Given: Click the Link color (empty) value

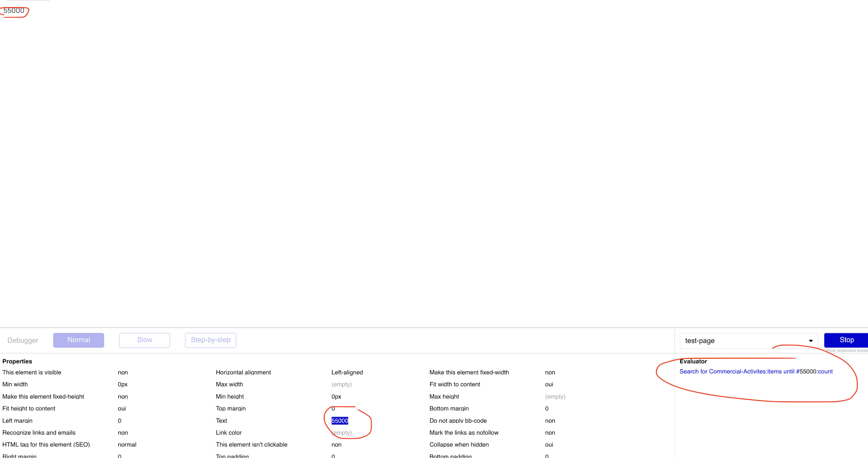Looking at the screenshot, I should coord(341,433).
